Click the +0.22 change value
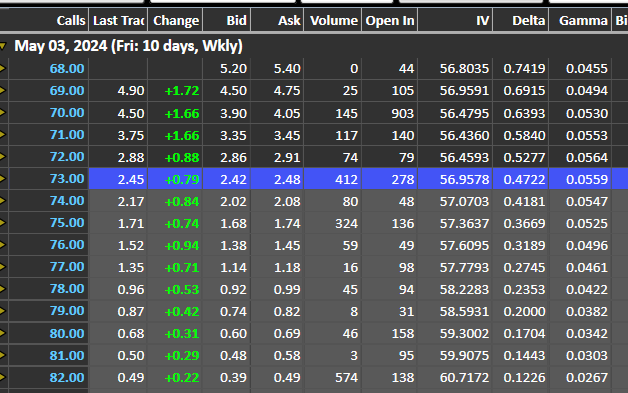 (182, 378)
